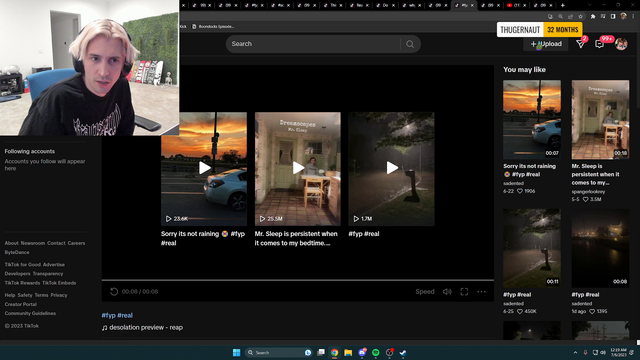The height and width of the screenshot is (360, 640).
Task: Open the 00:11 rainy mailbox thumbnail
Action: coord(531,248)
